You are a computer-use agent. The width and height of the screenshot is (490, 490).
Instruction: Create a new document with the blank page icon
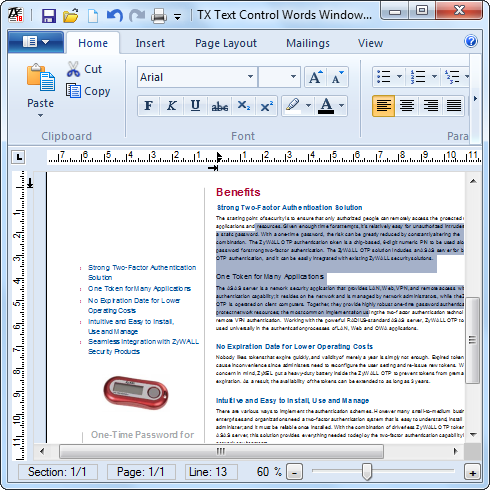pos(93,16)
